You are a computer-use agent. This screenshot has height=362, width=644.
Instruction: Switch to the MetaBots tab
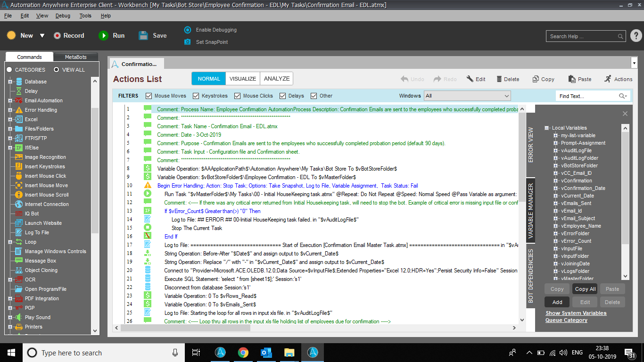click(75, 57)
